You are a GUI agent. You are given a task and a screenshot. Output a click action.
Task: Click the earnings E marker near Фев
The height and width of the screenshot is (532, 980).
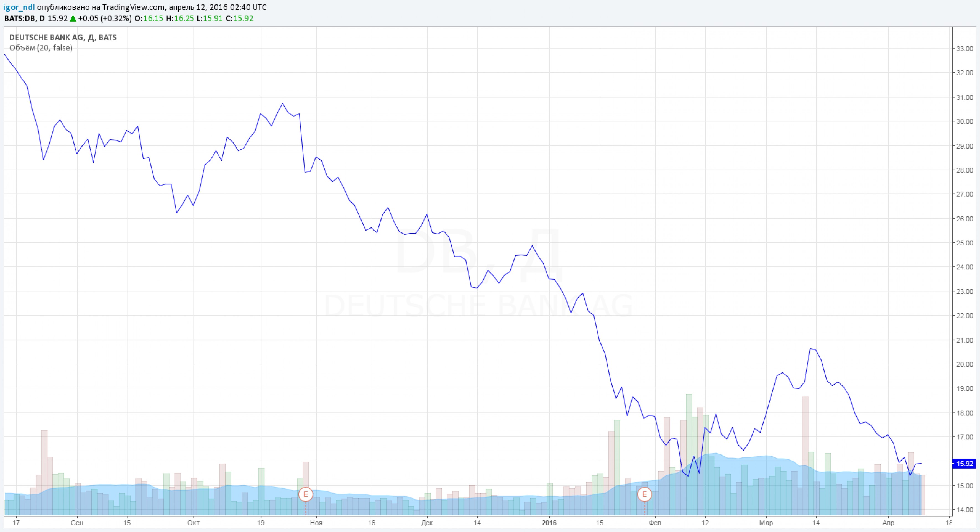tap(644, 494)
